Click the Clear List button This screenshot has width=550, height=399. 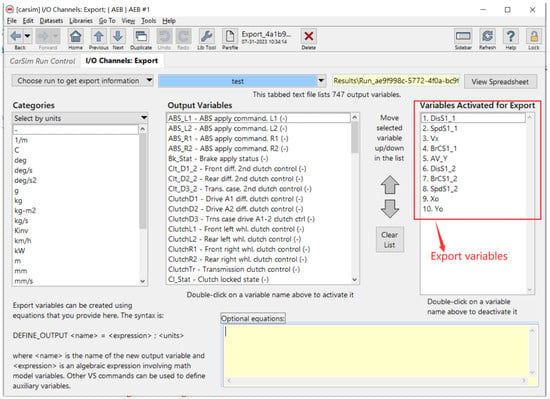point(390,240)
